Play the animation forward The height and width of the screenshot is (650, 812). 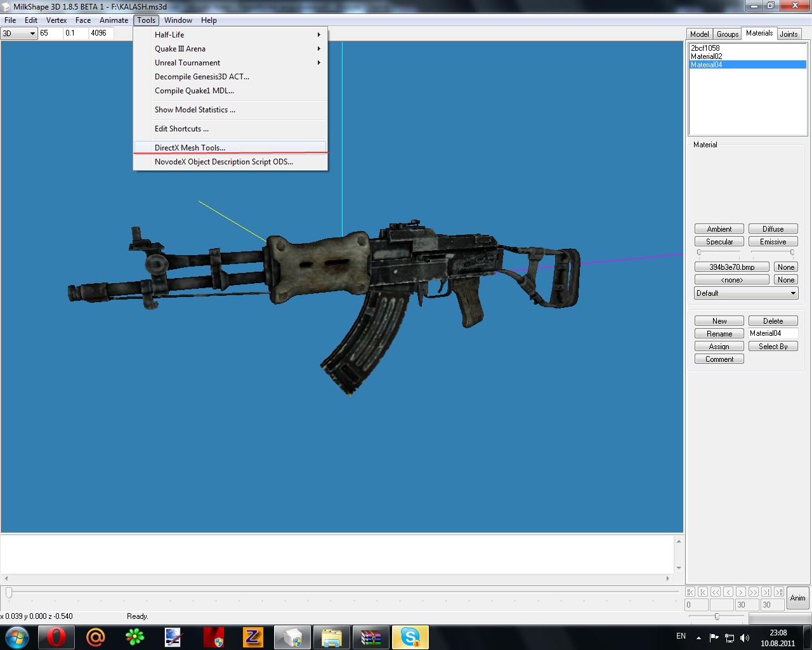tap(754, 592)
